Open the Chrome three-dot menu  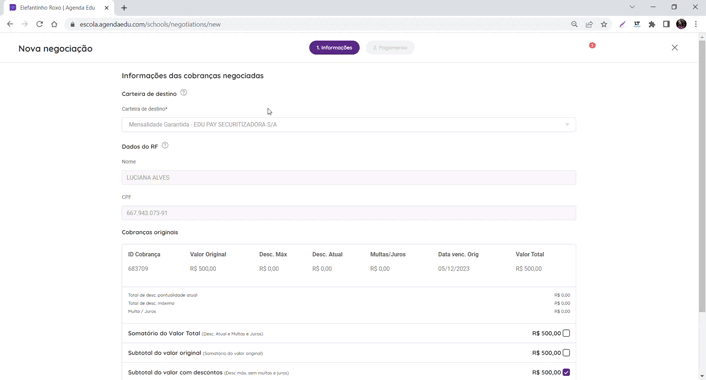click(696, 24)
